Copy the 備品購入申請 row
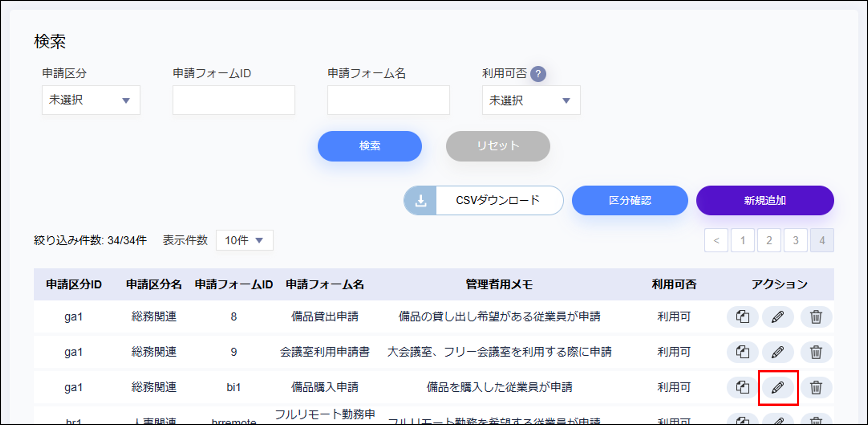868x425 pixels. click(742, 387)
